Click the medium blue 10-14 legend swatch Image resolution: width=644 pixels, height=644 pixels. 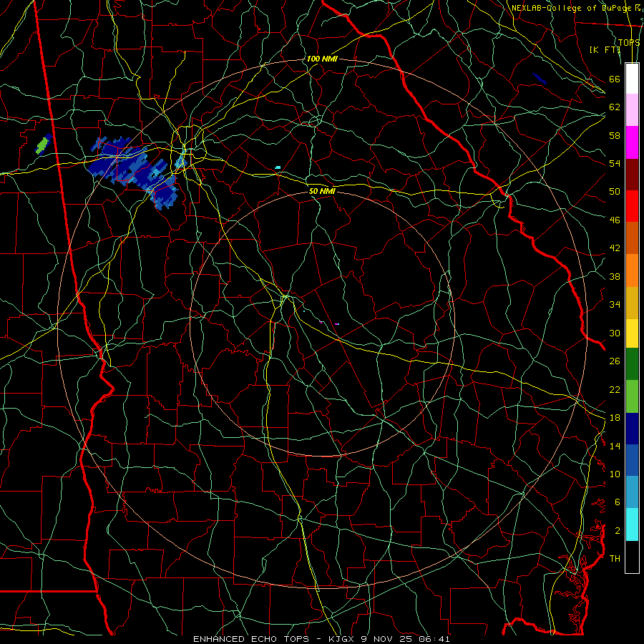[x=632, y=460]
